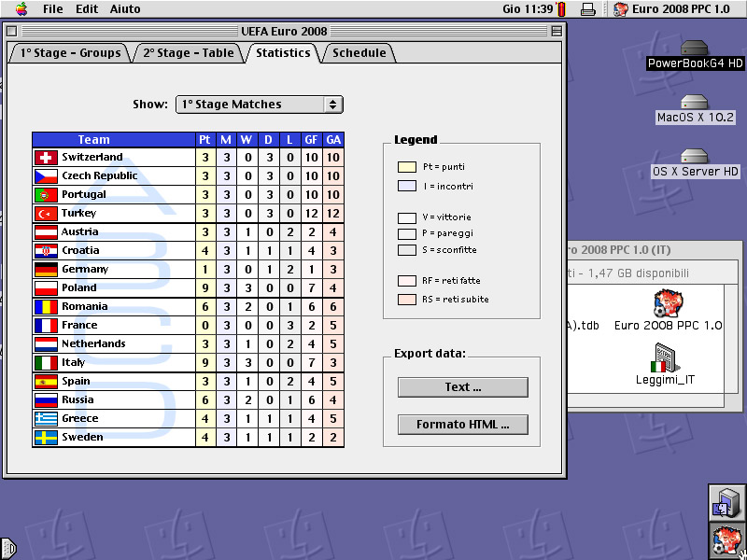Click the battery indicator in the menu bar

coord(562,9)
